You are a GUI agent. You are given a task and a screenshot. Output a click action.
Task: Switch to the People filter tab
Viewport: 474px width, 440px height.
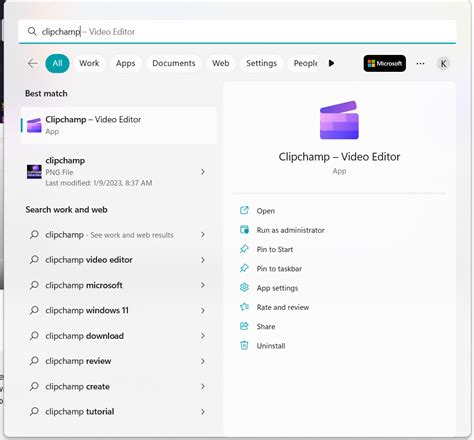pyautogui.click(x=305, y=63)
